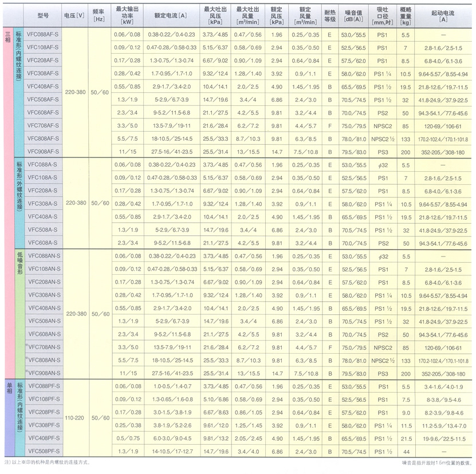Click starting current 3.4-1.6/4.0-1.9
The width and height of the screenshot is (476, 474).
point(444,387)
